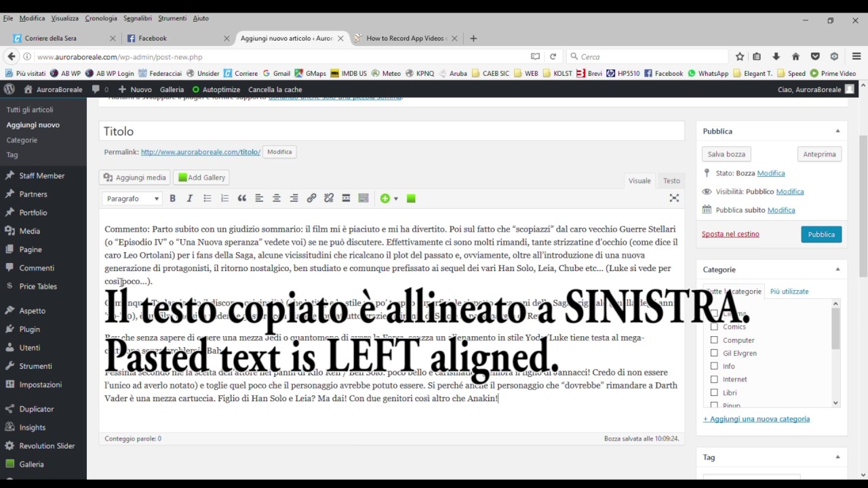Click the Anteprima button
Image resolution: width=868 pixels, height=488 pixels.
coord(819,155)
